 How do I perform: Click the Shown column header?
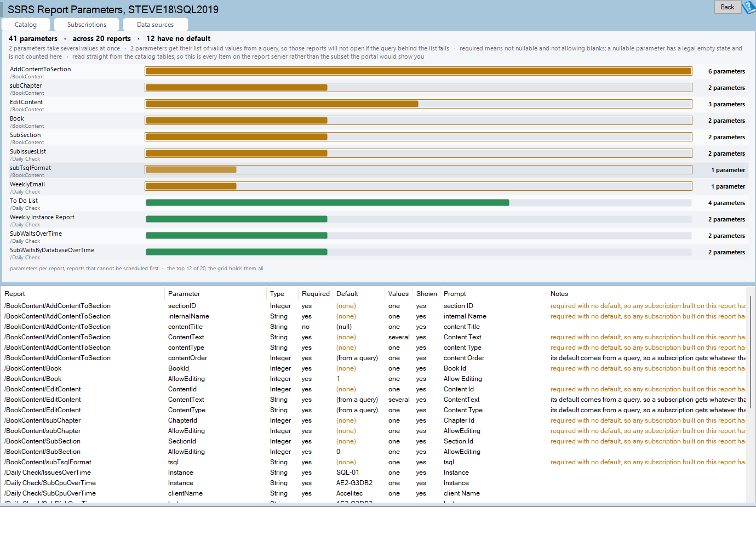click(427, 294)
